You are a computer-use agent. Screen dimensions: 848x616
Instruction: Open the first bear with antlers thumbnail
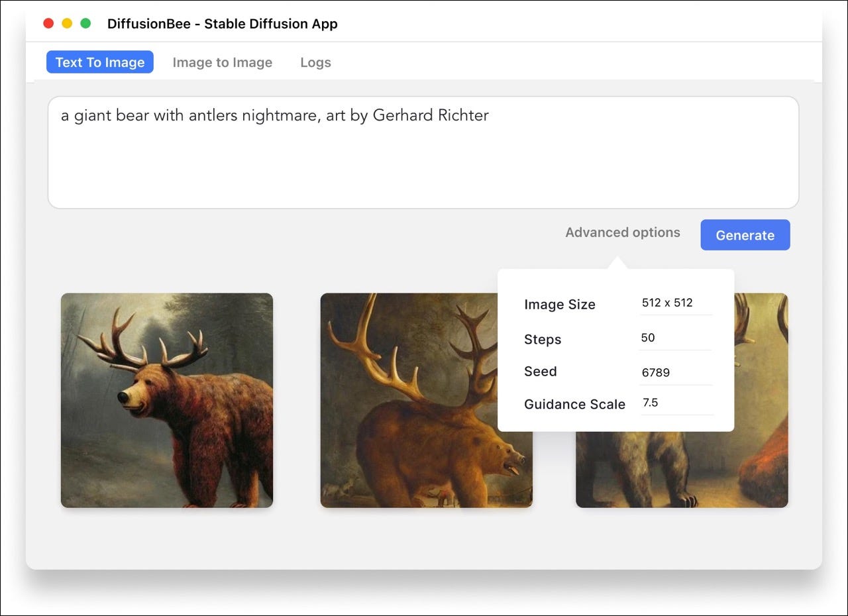(167, 400)
